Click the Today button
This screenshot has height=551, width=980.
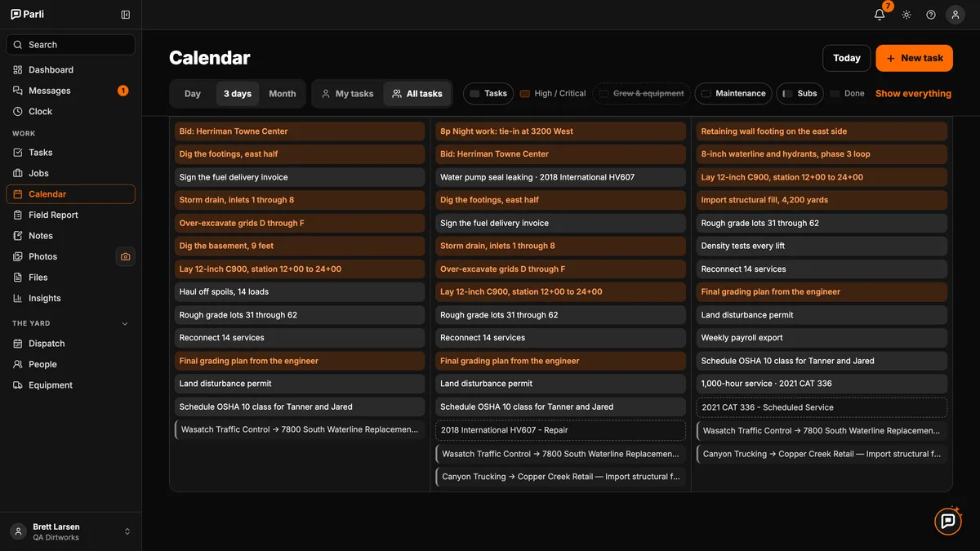coord(847,58)
